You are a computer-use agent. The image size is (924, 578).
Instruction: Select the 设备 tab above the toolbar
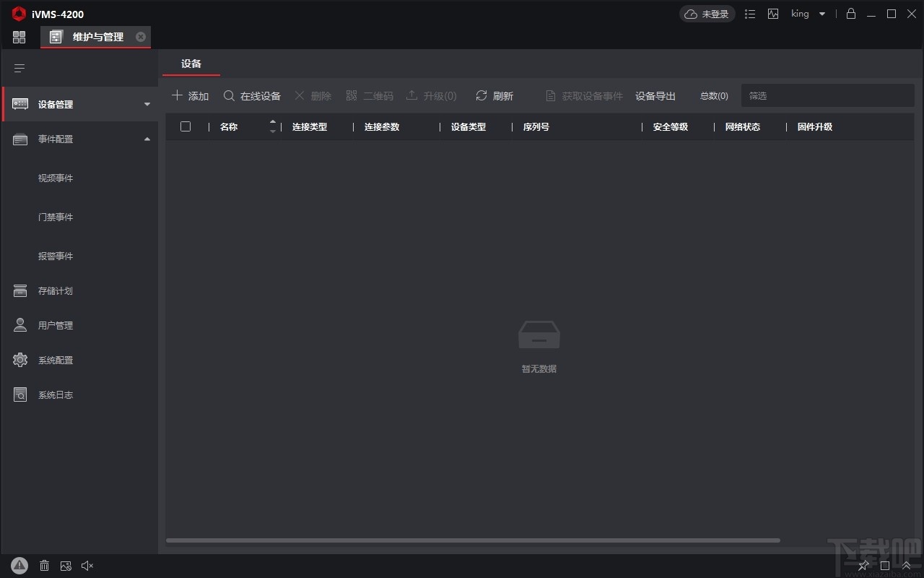[191, 63]
